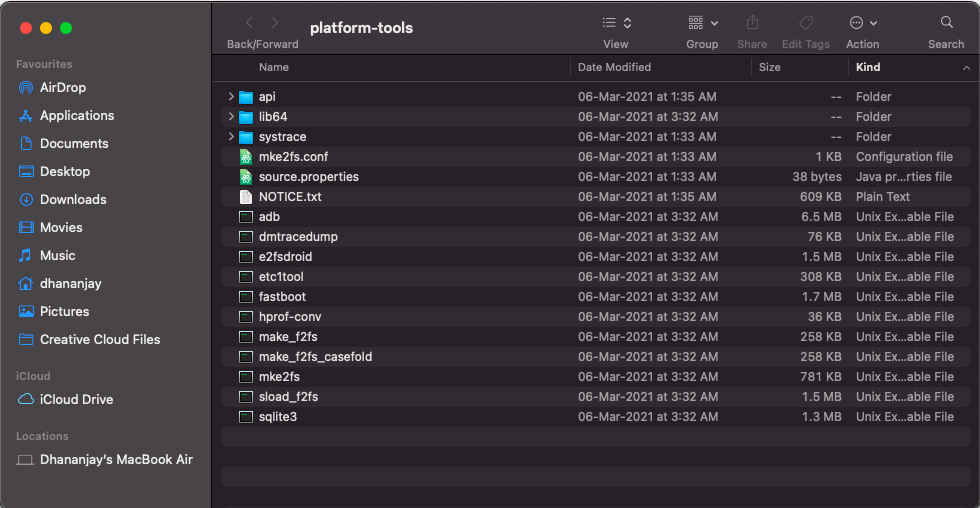This screenshot has height=508, width=980.
Task: Change the View style selector
Action: coord(616,23)
